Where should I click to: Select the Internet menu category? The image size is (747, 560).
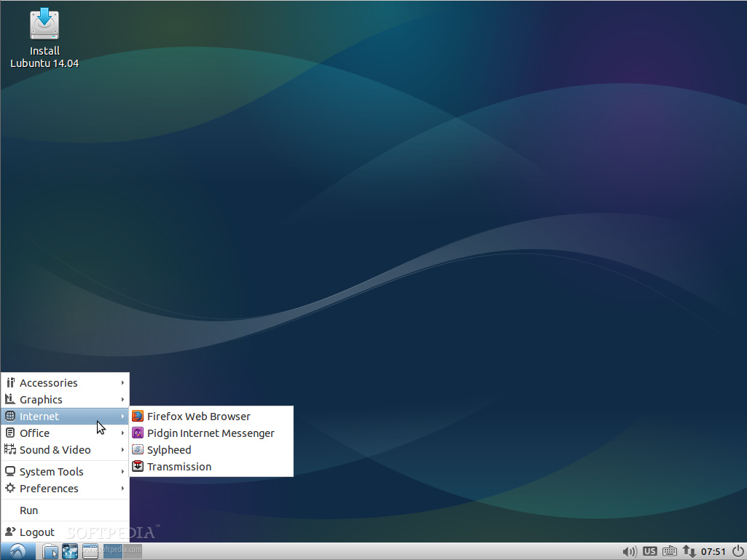point(66,417)
